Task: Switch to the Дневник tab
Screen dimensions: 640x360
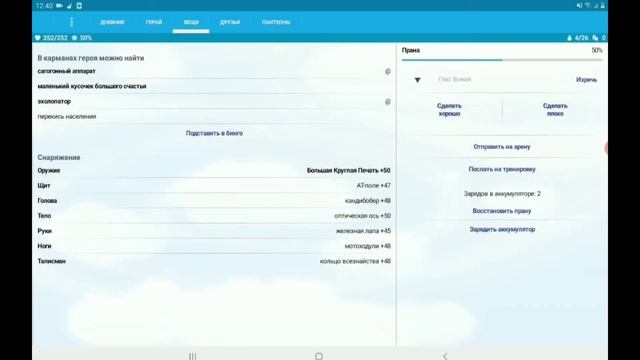Action: [112, 22]
